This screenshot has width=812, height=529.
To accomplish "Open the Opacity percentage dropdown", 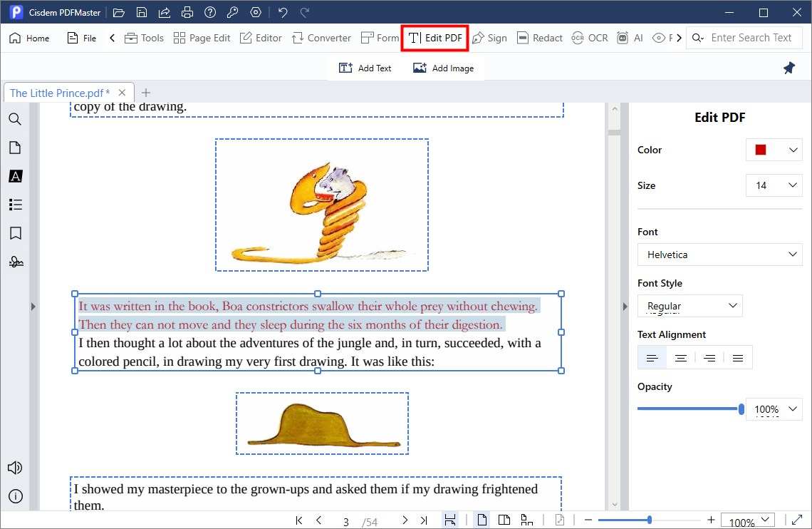I will click(774, 409).
